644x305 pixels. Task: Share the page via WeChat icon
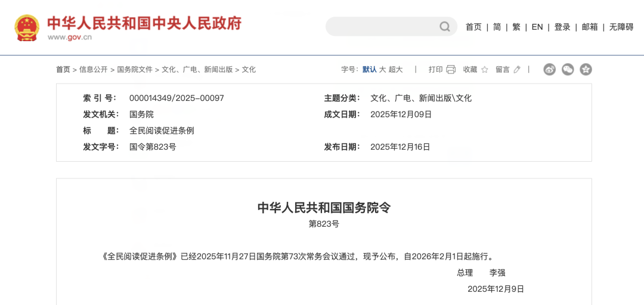568,69
